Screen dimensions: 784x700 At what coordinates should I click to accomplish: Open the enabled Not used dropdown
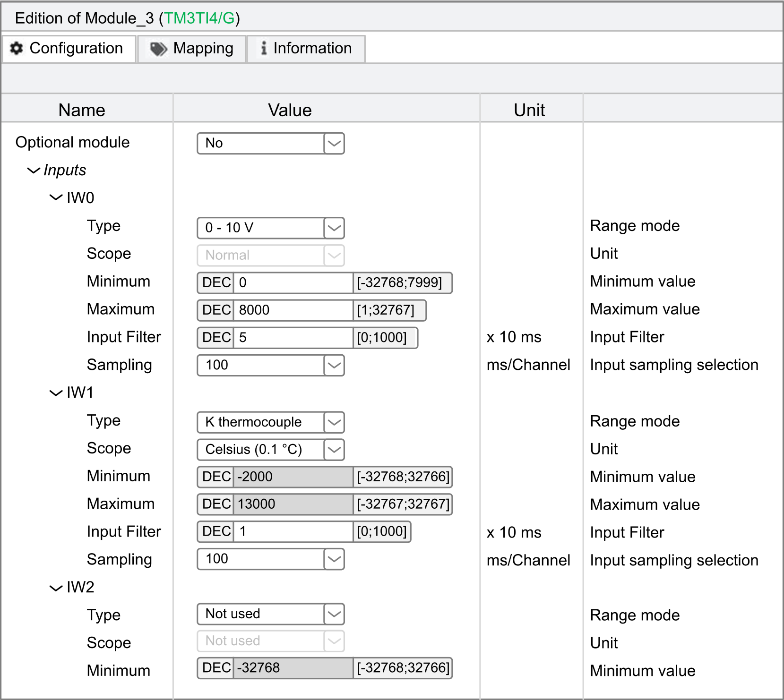coord(270,614)
